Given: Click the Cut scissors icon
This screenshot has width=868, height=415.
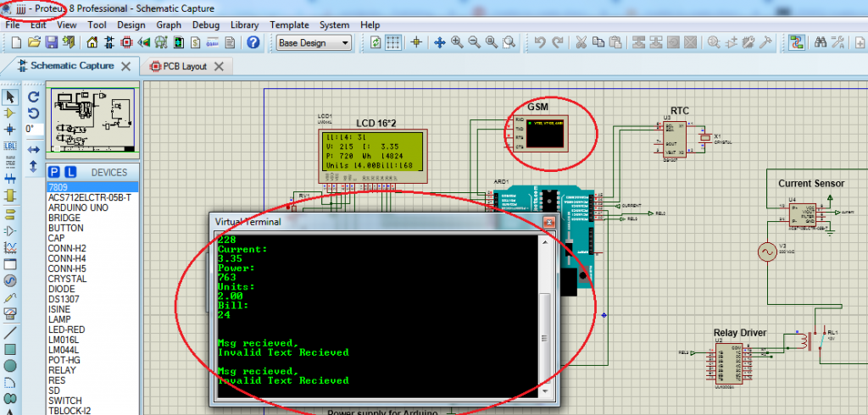Looking at the screenshot, I should 581,42.
